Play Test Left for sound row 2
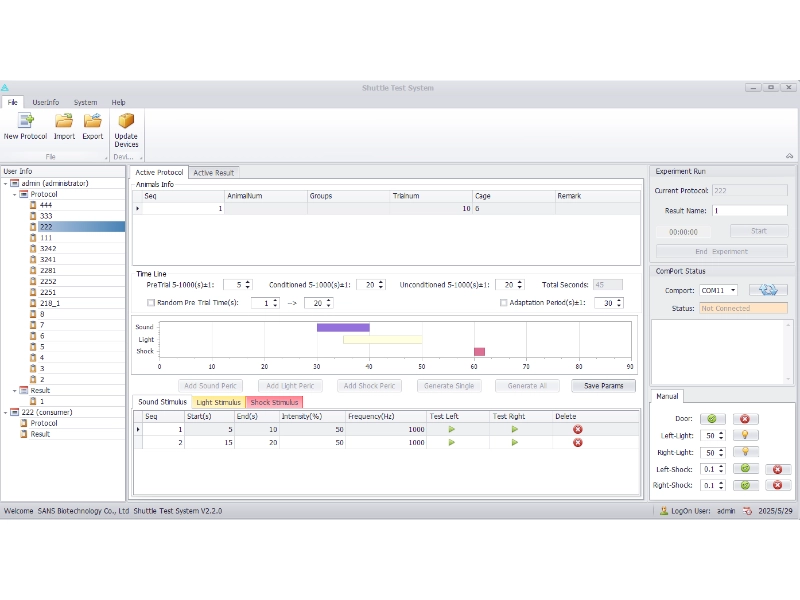Image resolution: width=800 pixels, height=600 pixels. click(x=452, y=442)
